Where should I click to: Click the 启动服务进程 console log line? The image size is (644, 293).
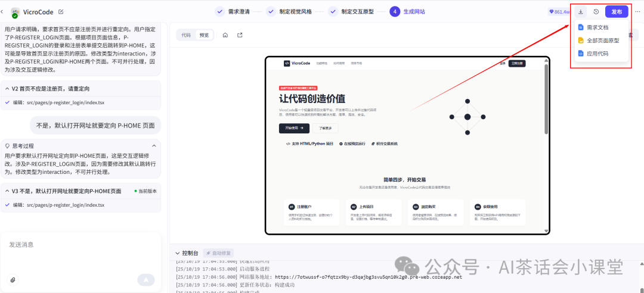click(x=222, y=269)
